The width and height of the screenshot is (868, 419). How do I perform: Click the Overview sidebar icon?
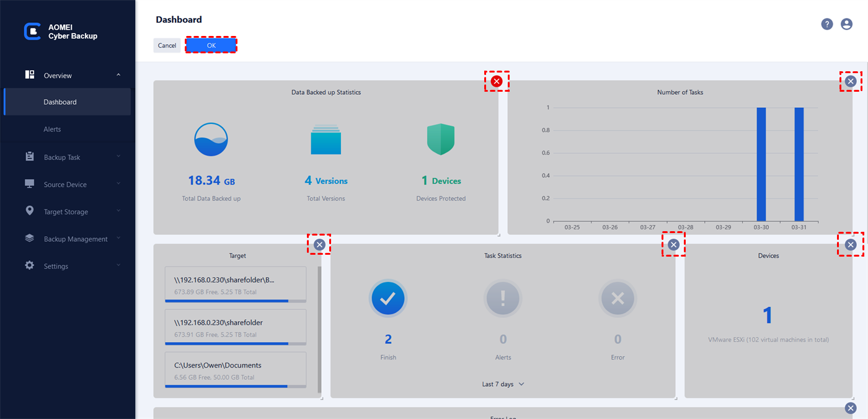click(x=30, y=75)
